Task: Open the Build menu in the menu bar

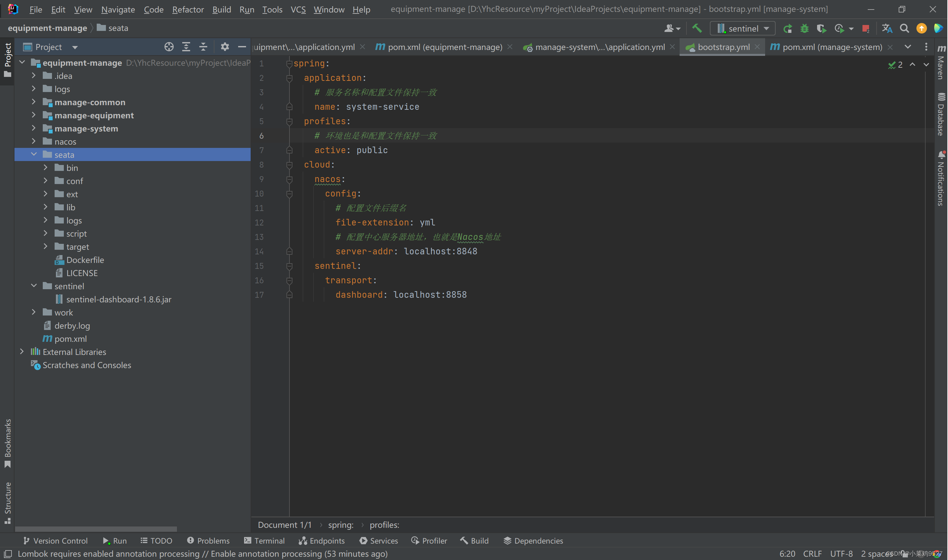Action: [x=221, y=9]
